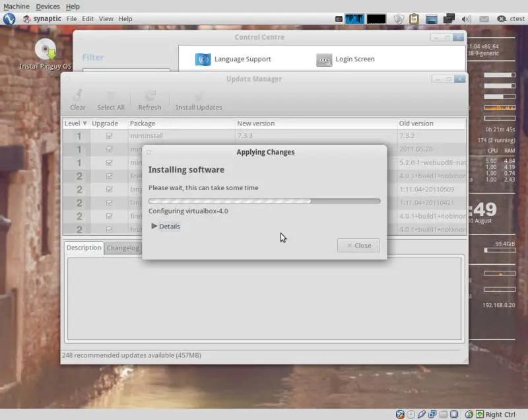The image size is (528, 420).
Task: Open the synaptic Edit menu
Action: click(88, 19)
